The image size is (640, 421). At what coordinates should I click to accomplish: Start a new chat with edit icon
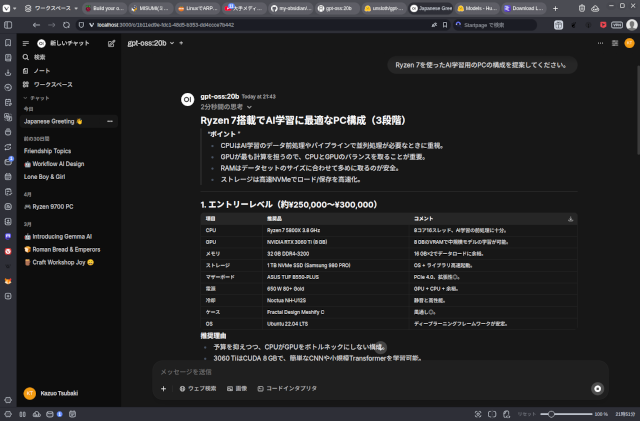pos(111,43)
